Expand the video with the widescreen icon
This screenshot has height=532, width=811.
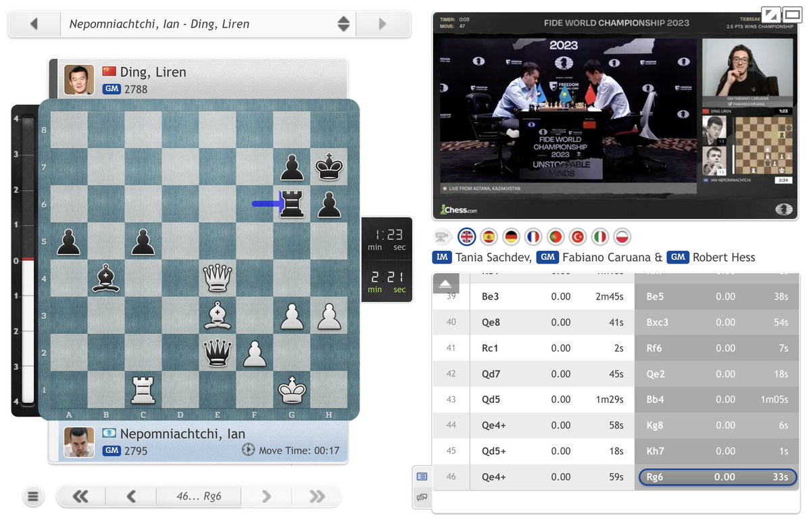[x=791, y=14]
